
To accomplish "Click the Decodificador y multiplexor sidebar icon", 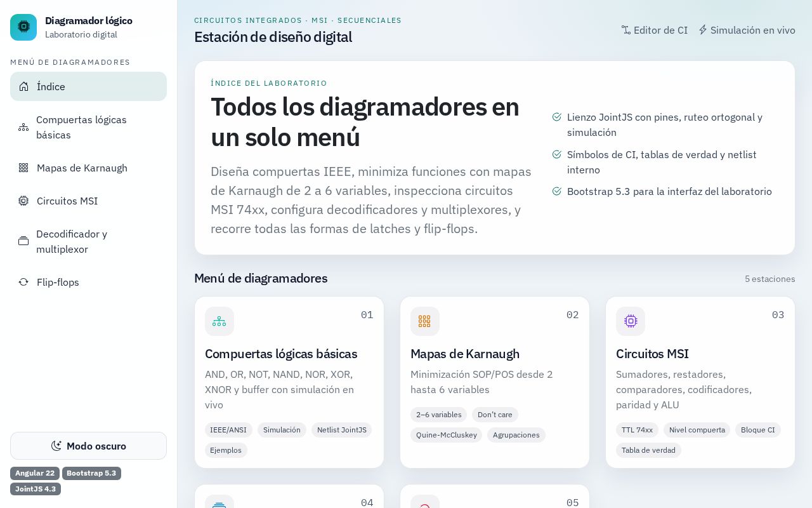I will pyautogui.click(x=23, y=241).
